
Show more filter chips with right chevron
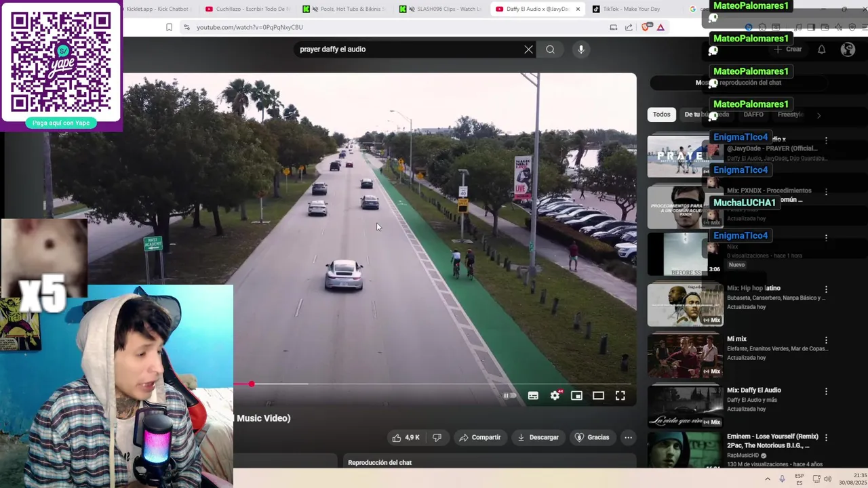pos(818,115)
